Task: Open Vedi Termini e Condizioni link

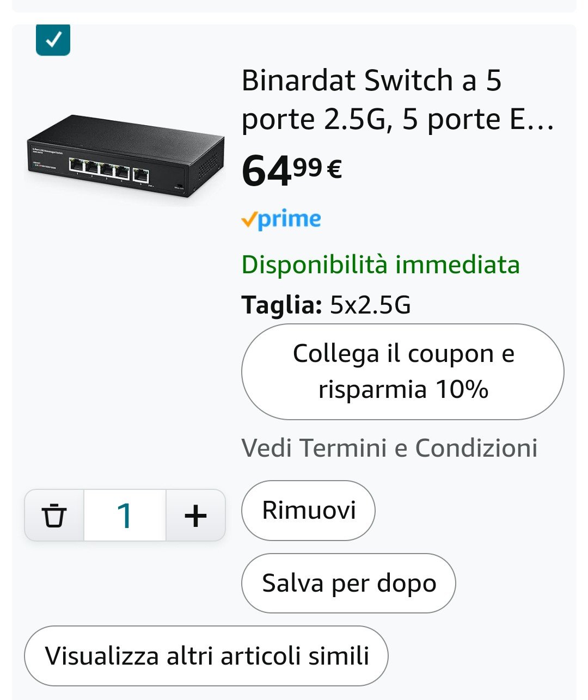Action: (x=389, y=448)
